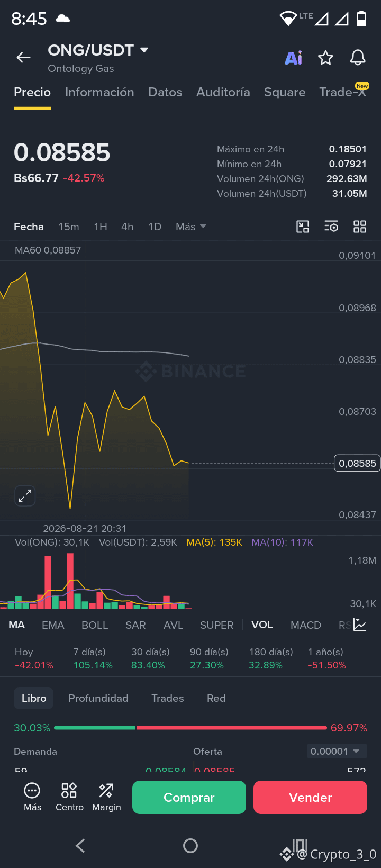The height and width of the screenshot is (868, 381).
Task: Select 4h timeframe
Action: coord(127,227)
